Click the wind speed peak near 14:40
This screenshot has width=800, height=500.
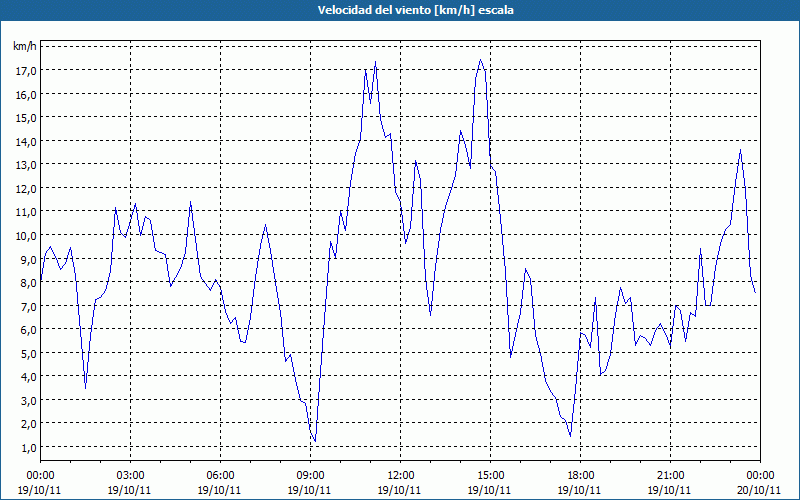[480, 60]
